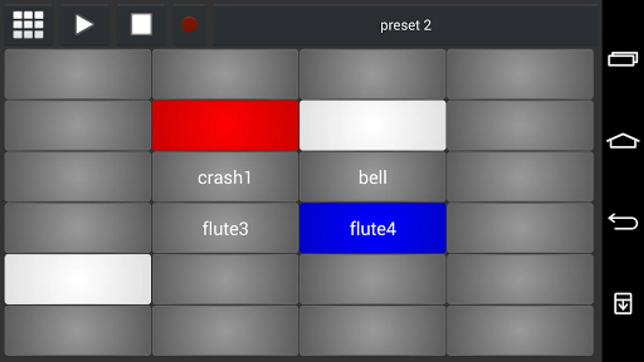Open Android recent apps icon
644x362 pixels.
(x=623, y=60)
